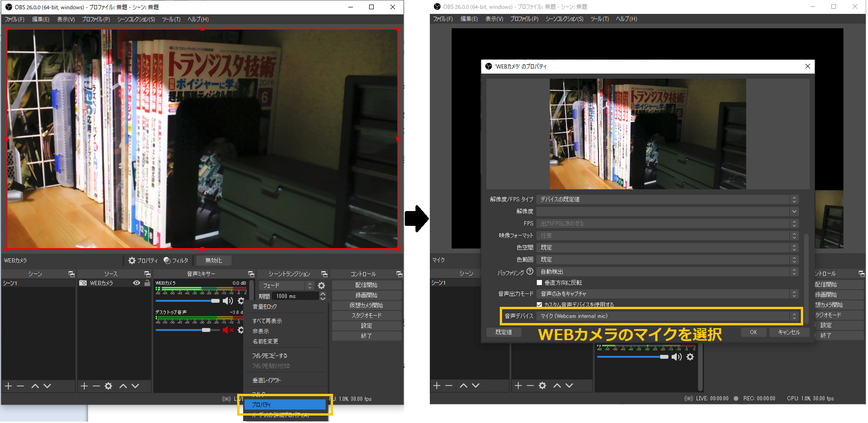Screen dimensions: 868x423
Task: Click the スタジオモード button in the left OBS window
Action: coord(366,316)
